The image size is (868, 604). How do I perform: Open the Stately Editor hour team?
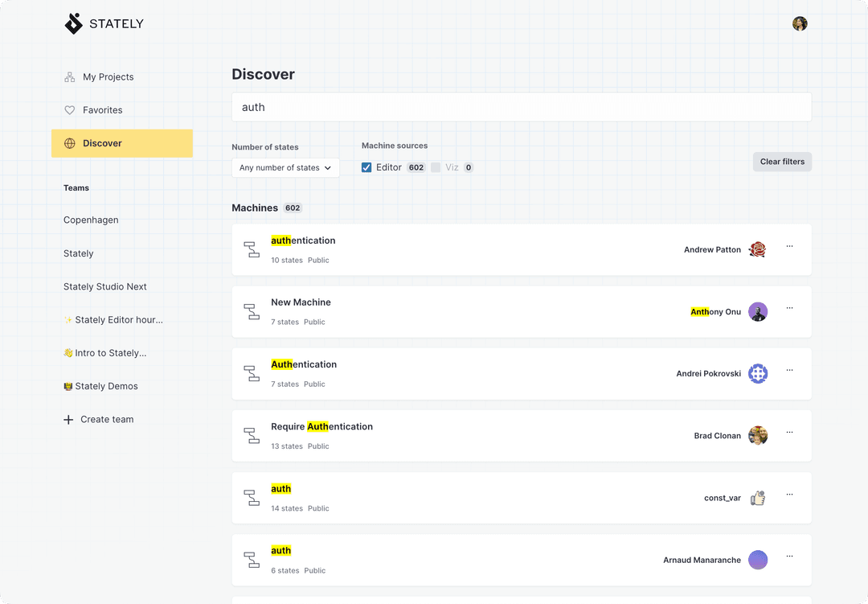tap(113, 320)
